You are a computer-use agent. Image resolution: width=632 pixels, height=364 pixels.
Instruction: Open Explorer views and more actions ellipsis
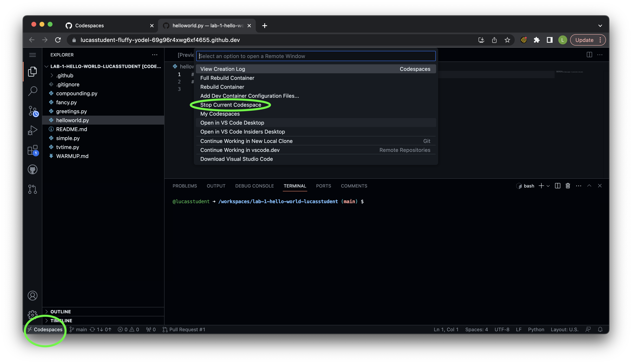pyautogui.click(x=155, y=55)
